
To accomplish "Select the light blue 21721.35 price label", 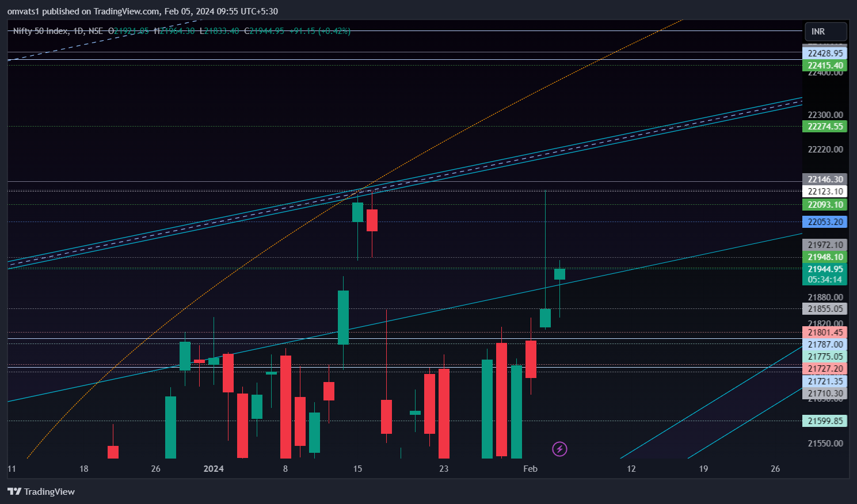I will (825, 381).
